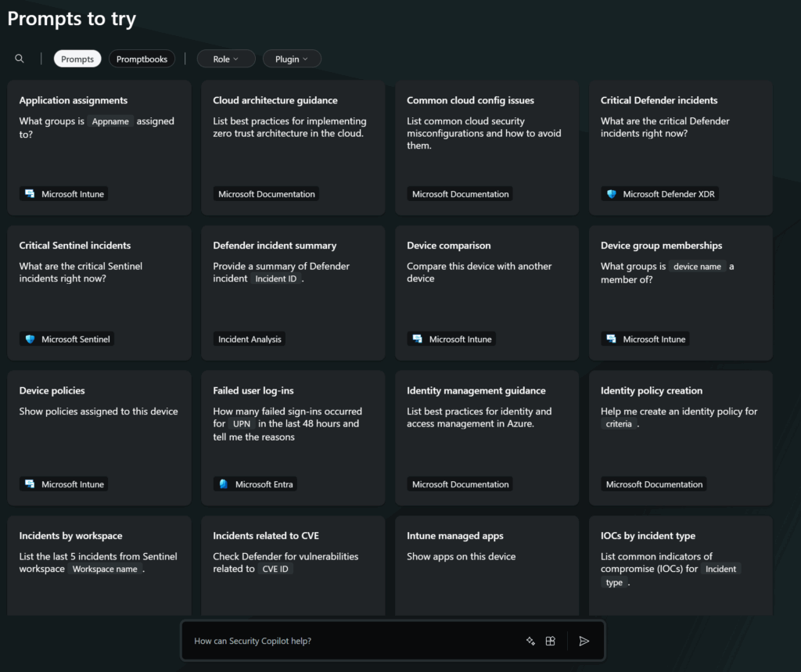Open the Application assignments prompt card

coord(99,148)
